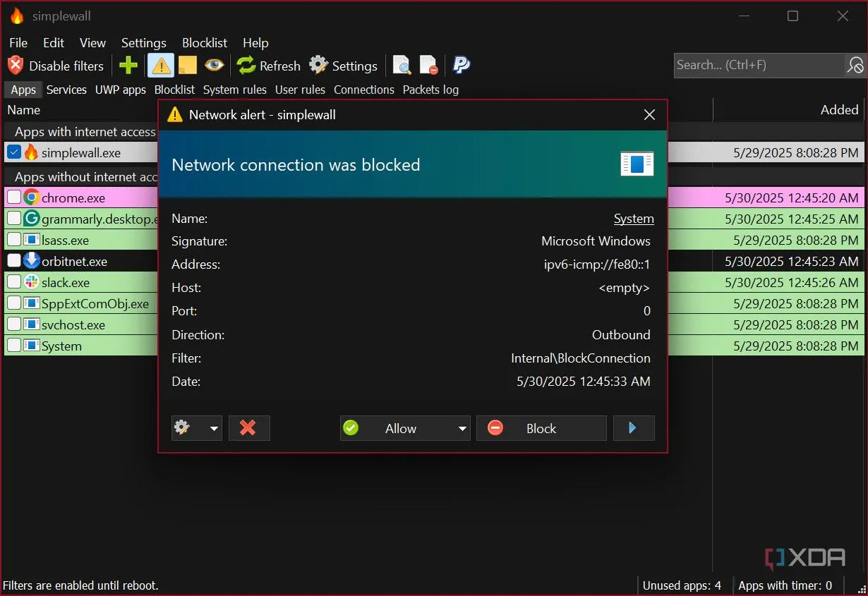Click the red X ignore button in alert
Viewport: 868px width, 596px height.
click(248, 428)
